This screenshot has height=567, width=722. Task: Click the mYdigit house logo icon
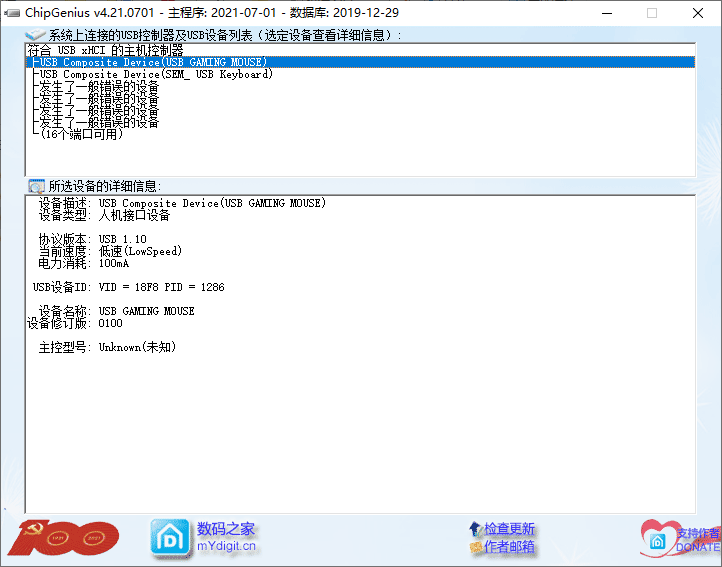tap(169, 538)
